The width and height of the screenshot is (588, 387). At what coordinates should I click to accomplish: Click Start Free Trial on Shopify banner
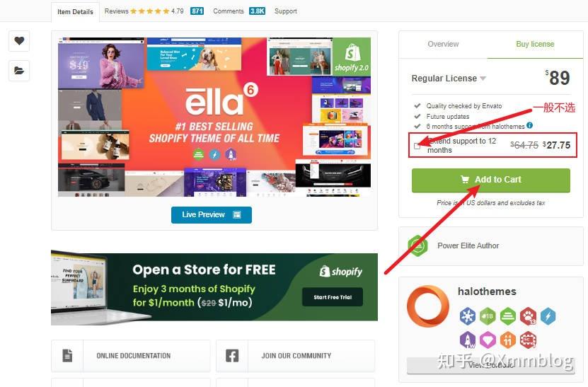tap(333, 297)
